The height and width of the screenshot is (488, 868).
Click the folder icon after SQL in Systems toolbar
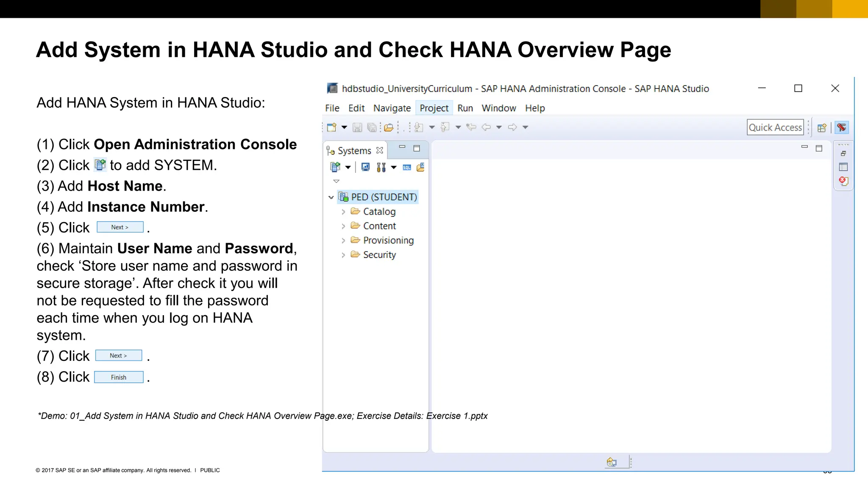point(420,167)
